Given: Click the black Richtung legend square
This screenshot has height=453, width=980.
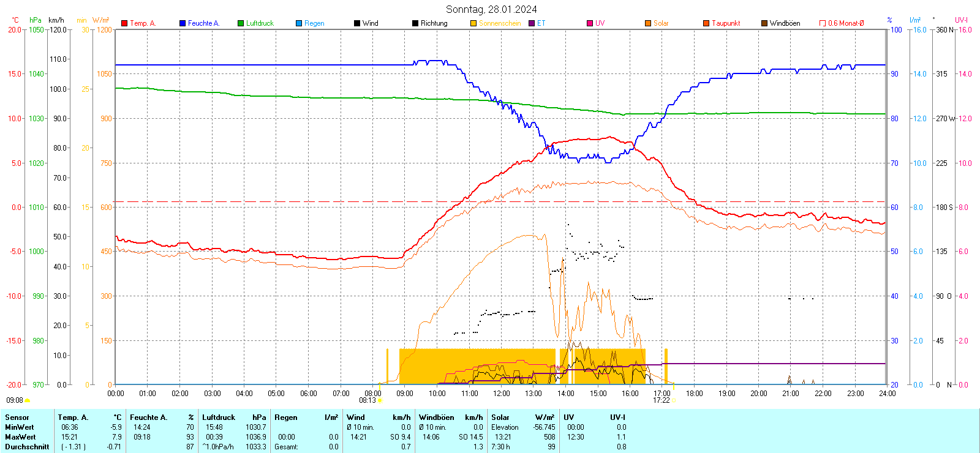Looking at the screenshot, I should [415, 23].
